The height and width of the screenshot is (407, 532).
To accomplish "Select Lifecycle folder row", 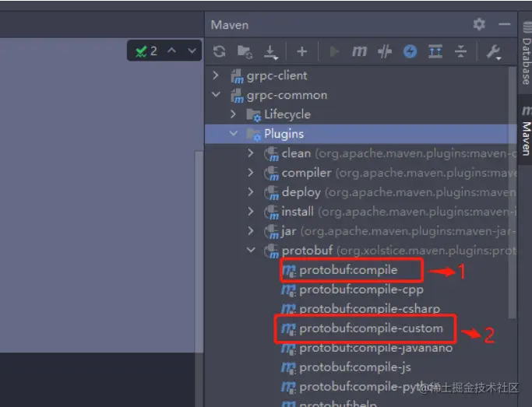I will click(x=361, y=114).
